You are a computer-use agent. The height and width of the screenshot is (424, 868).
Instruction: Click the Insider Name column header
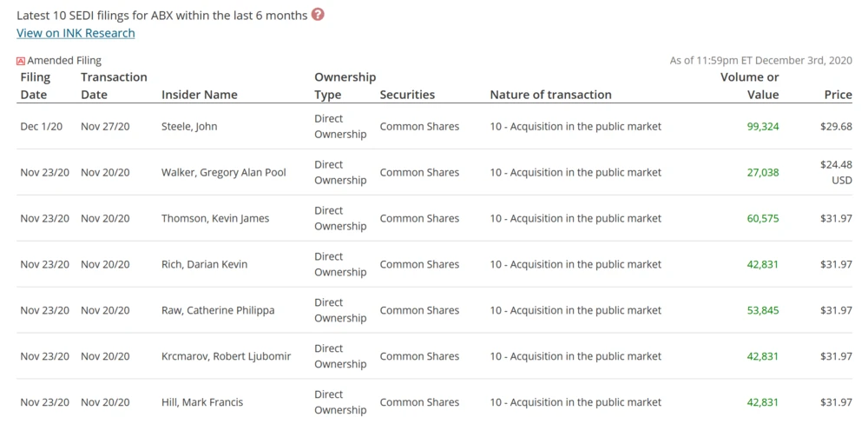[199, 95]
